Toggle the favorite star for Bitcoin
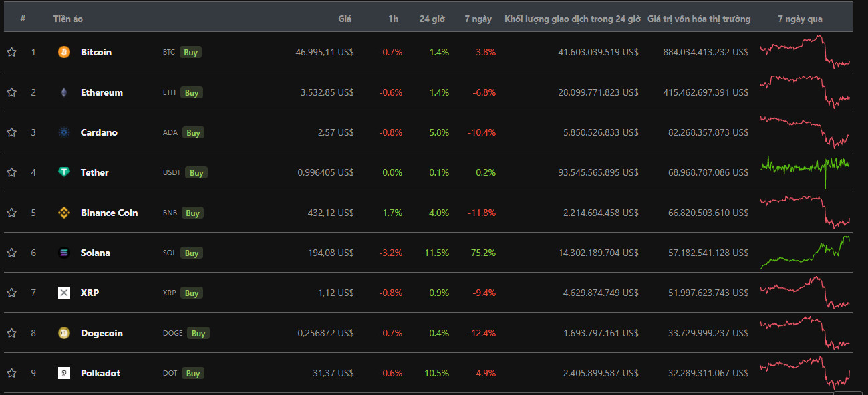 (x=11, y=52)
